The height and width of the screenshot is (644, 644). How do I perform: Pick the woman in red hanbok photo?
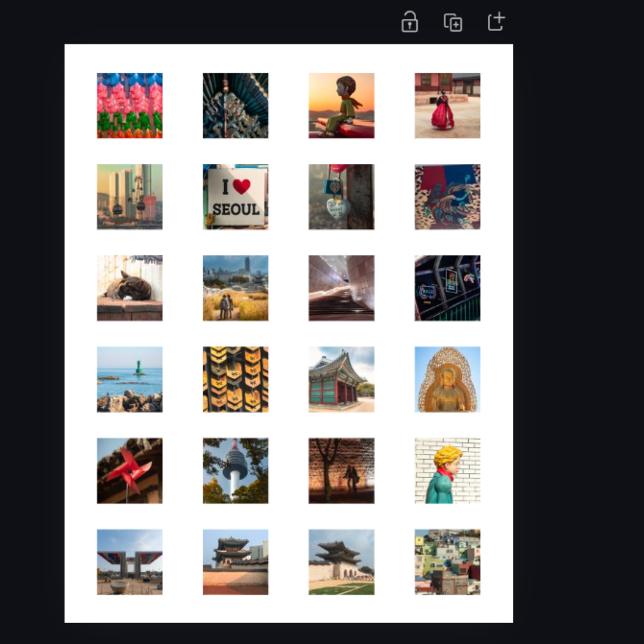[x=448, y=106]
